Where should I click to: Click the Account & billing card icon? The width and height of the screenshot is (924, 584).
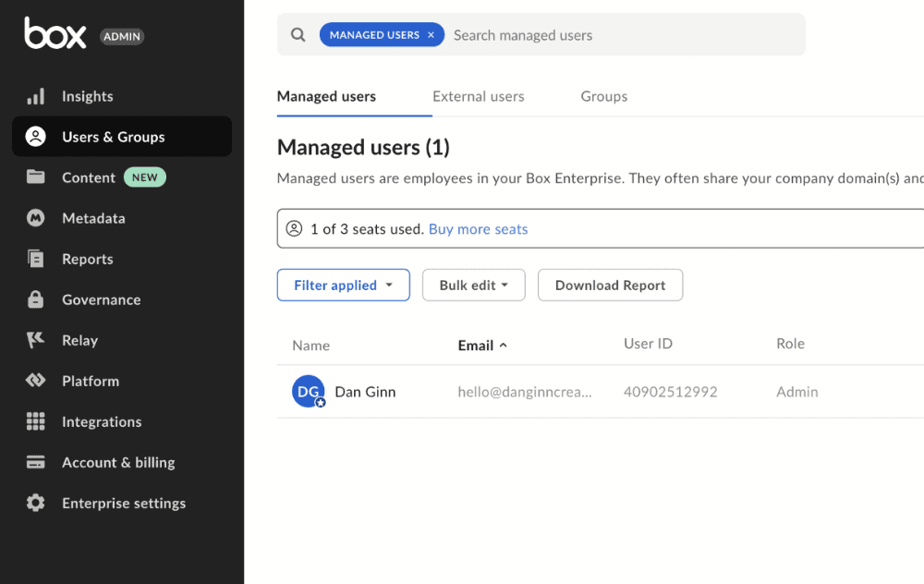coord(35,462)
